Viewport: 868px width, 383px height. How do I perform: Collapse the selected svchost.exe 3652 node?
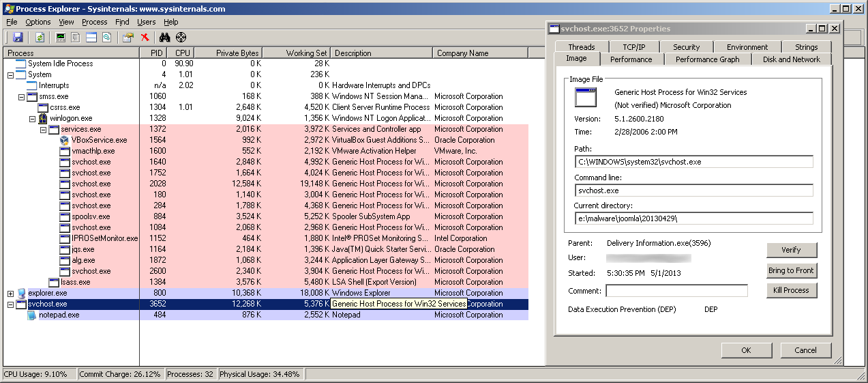pyautogui.click(x=10, y=304)
